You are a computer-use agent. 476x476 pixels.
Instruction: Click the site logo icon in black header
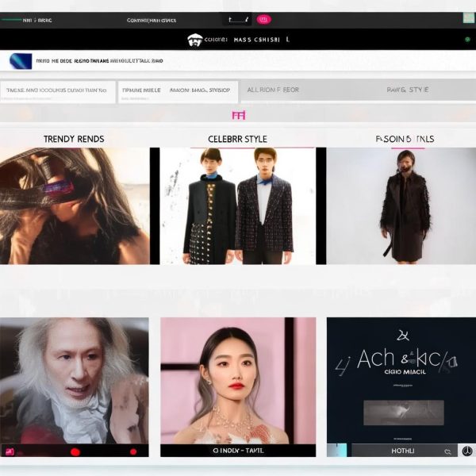tap(194, 39)
